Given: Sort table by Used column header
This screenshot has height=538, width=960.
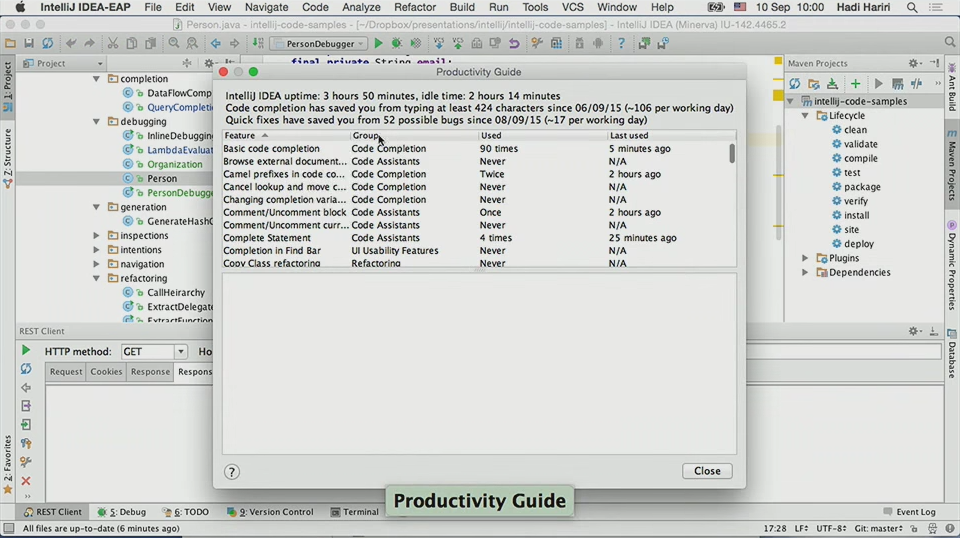Looking at the screenshot, I should [542, 136].
